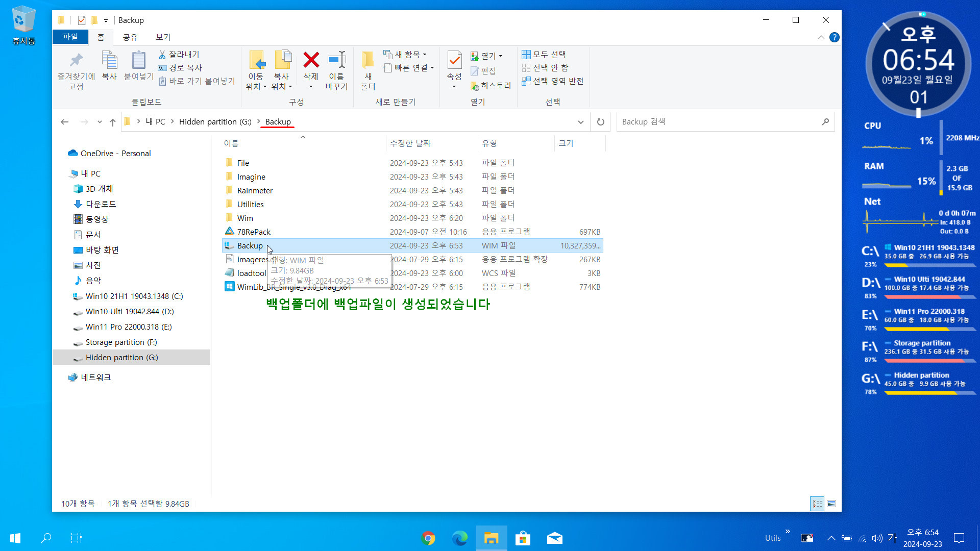This screenshot has height=551, width=980.
Task: Click the red Delete X icon
Action: click(311, 60)
